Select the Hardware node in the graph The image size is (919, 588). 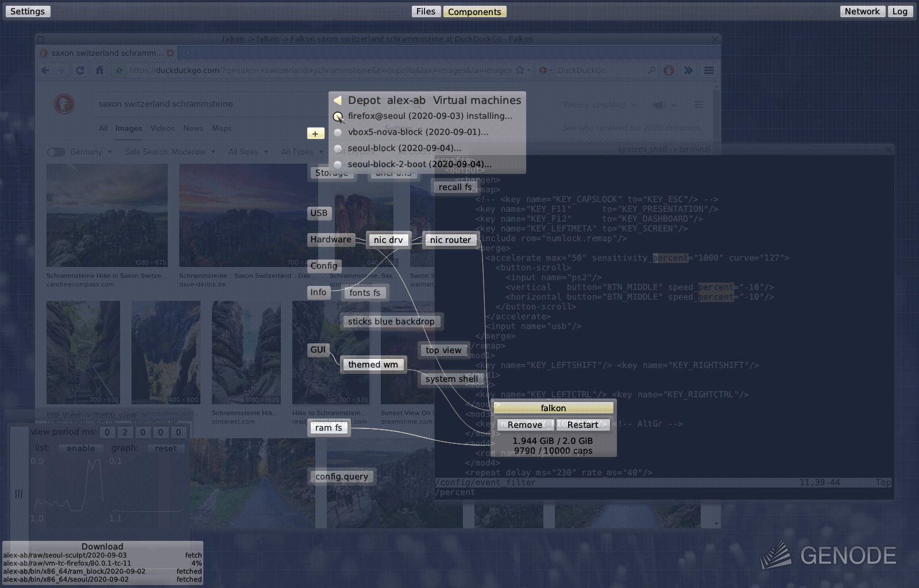[x=330, y=239]
